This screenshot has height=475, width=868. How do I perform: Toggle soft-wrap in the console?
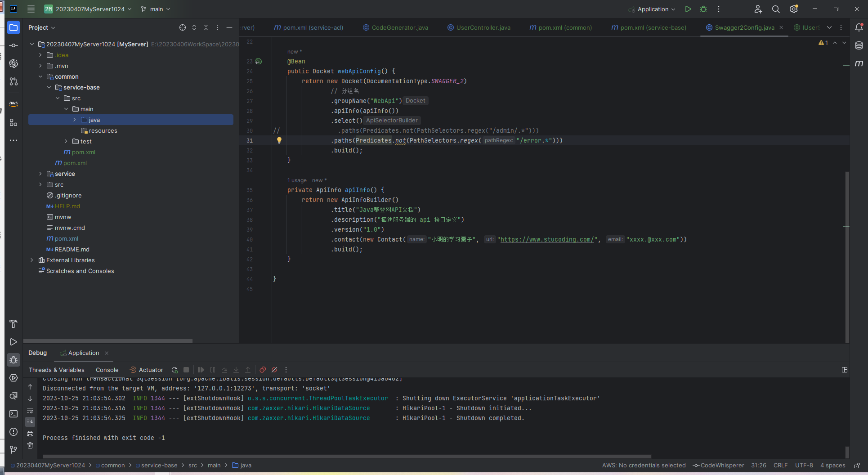30,410
